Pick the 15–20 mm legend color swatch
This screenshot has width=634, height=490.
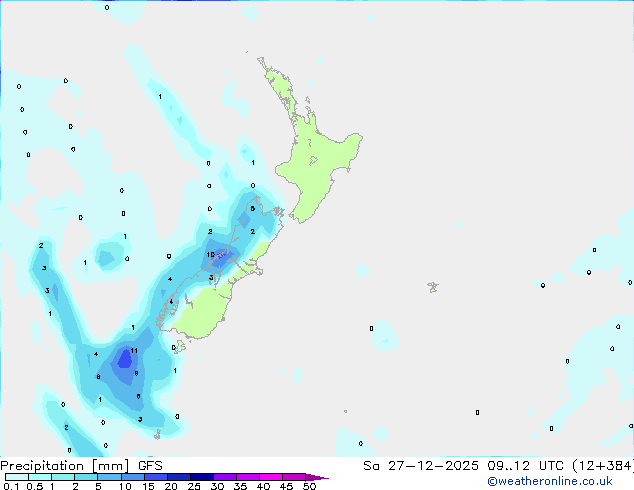(155, 477)
